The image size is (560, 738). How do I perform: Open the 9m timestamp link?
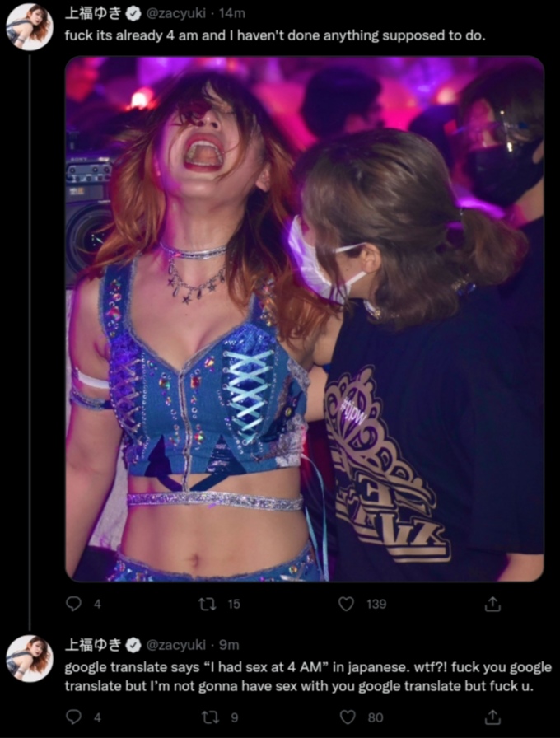click(x=229, y=645)
